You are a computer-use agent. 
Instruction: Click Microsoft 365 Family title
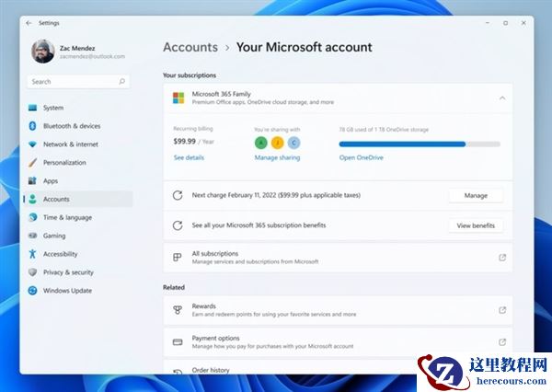pyautogui.click(x=222, y=94)
